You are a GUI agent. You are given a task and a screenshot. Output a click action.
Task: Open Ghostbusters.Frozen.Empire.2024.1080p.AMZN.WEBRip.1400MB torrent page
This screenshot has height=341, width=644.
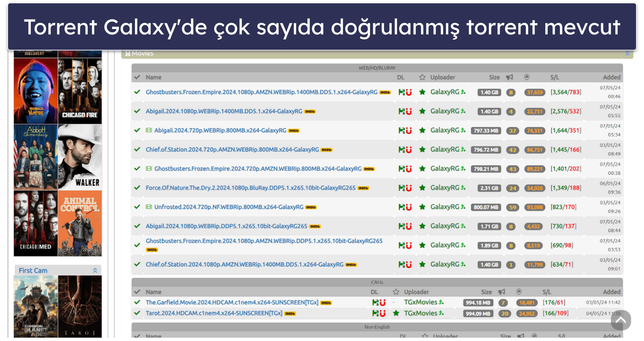pyautogui.click(x=262, y=92)
